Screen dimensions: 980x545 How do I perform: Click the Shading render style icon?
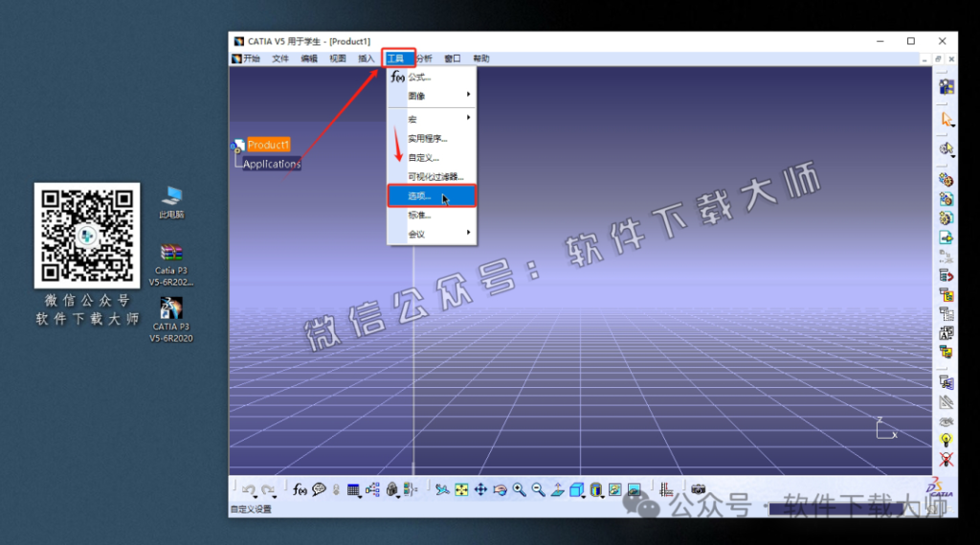[595, 489]
